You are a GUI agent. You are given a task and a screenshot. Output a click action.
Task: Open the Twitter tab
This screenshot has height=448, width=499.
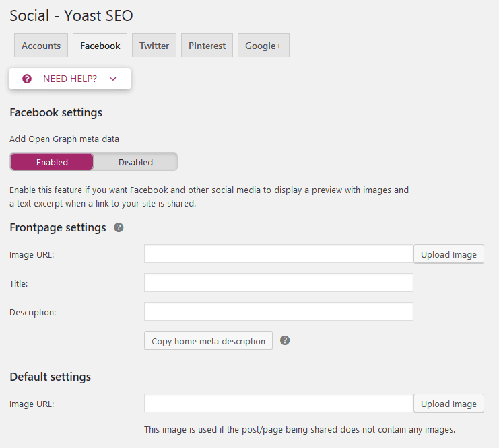coord(154,46)
